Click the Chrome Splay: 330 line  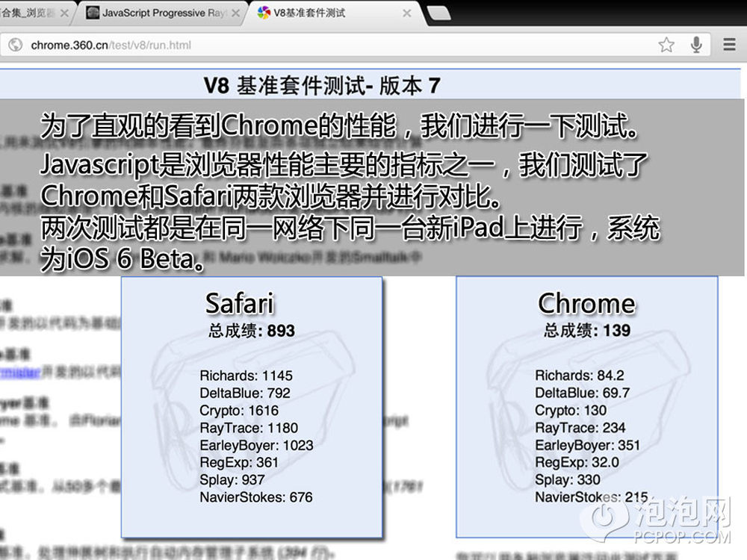[568, 479]
